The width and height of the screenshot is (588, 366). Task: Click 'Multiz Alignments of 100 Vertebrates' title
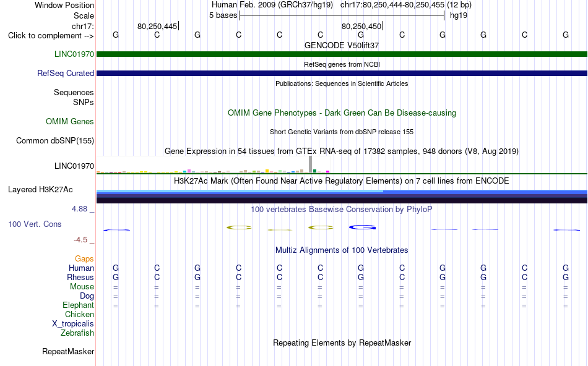342,250
